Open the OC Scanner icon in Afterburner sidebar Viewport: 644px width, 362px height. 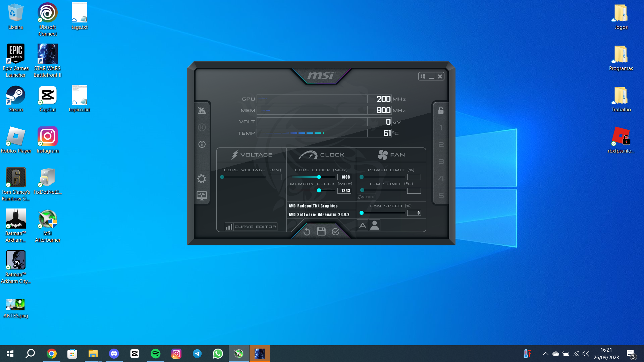202,111
